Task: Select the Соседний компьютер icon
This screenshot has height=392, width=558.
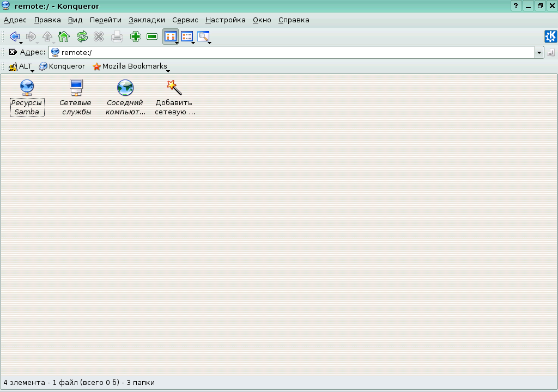Action: [125, 88]
